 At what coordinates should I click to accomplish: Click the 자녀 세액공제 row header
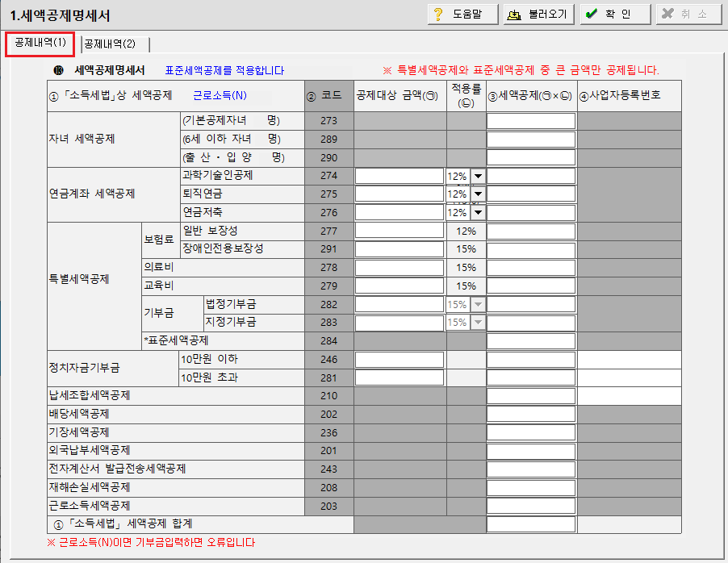coord(114,140)
